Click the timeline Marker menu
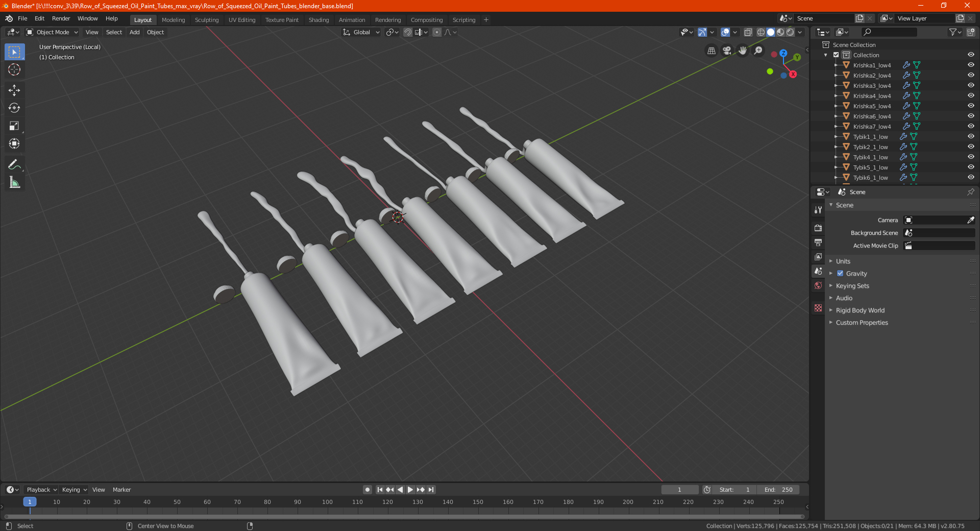 121,490
